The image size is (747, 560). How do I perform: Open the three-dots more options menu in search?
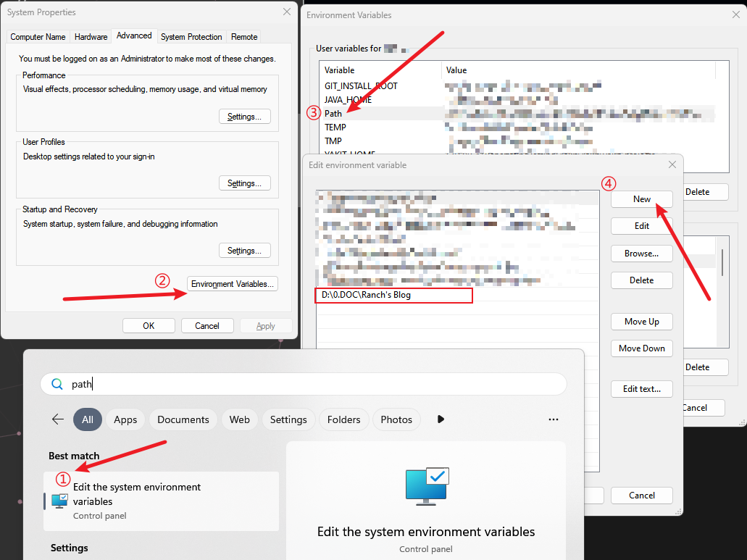pyautogui.click(x=554, y=419)
